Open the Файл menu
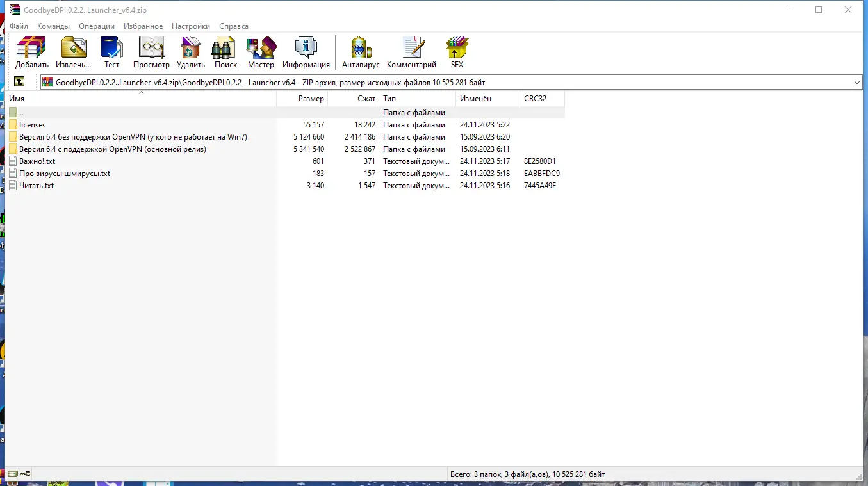Screen dimensions: 868x486 [19, 26]
